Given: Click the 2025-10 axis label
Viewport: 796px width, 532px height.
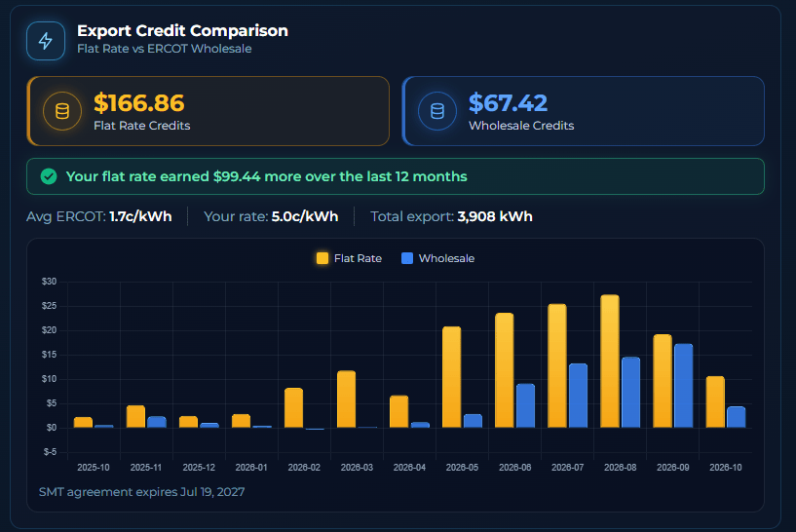Looking at the screenshot, I should coord(94,468).
